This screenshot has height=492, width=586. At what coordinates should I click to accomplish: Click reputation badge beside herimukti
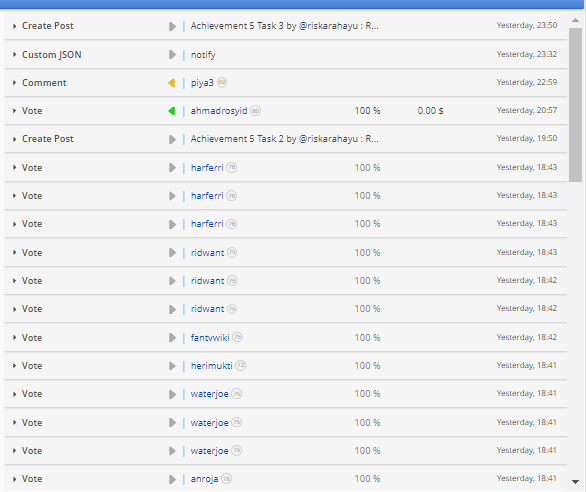click(241, 365)
